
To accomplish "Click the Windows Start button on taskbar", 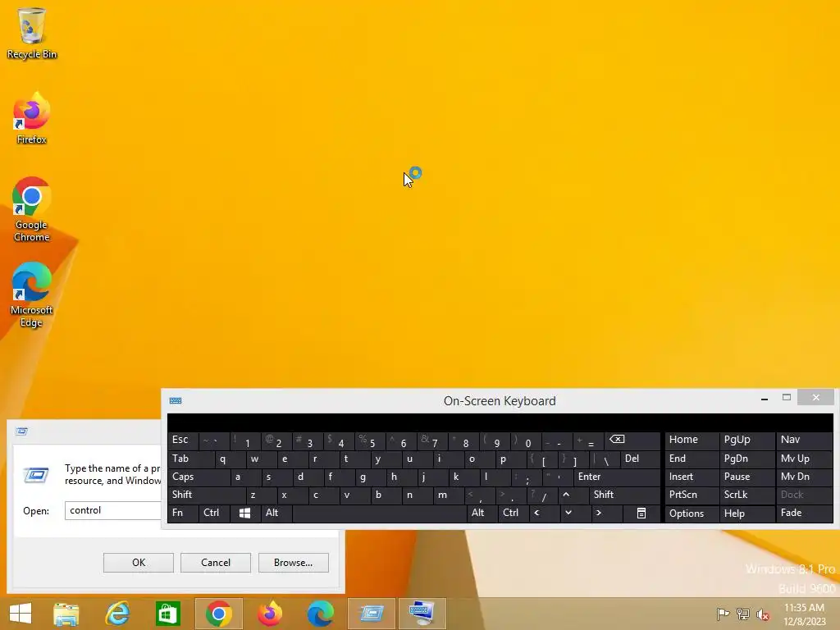I will [21, 614].
